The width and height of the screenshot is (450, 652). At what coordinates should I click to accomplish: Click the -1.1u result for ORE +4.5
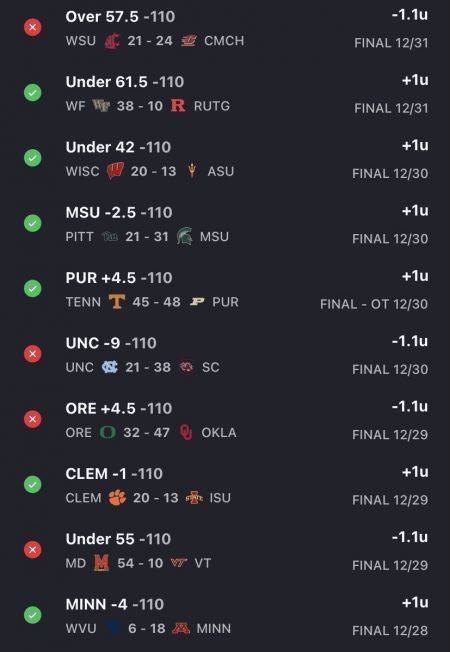pyautogui.click(x=410, y=406)
